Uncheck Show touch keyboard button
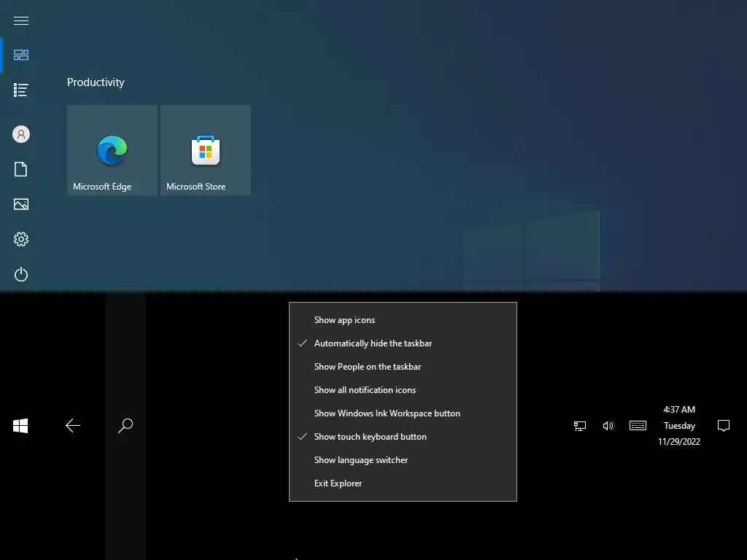Viewport: 747px width, 560px height. tap(403, 437)
